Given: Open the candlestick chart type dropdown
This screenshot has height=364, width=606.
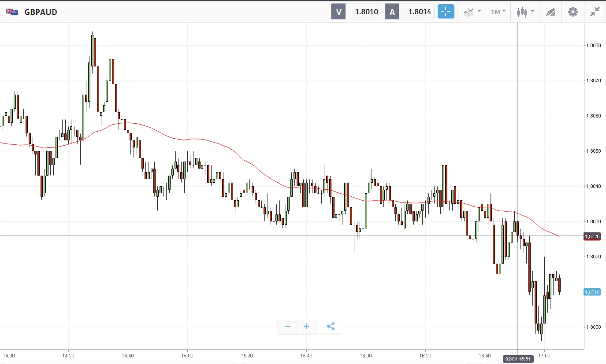Looking at the screenshot, I should click(x=525, y=12).
